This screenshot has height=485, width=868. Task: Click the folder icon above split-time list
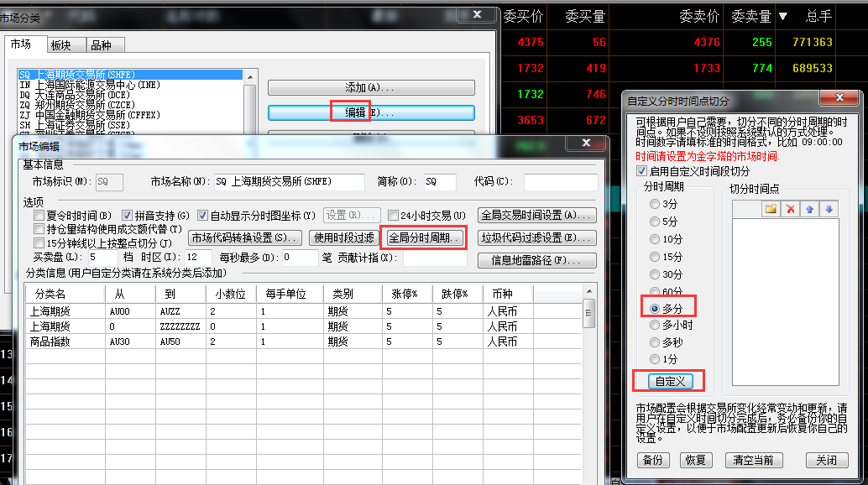[771, 209]
